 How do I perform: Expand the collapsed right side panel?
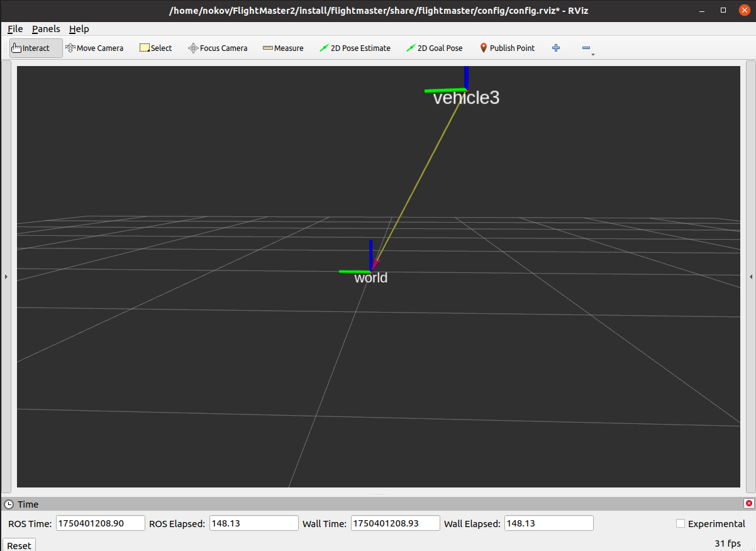click(750, 277)
